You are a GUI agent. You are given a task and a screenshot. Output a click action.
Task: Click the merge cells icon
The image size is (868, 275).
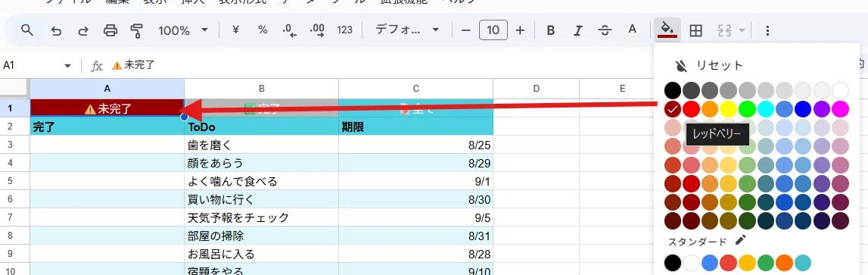(x=725, y=30)
